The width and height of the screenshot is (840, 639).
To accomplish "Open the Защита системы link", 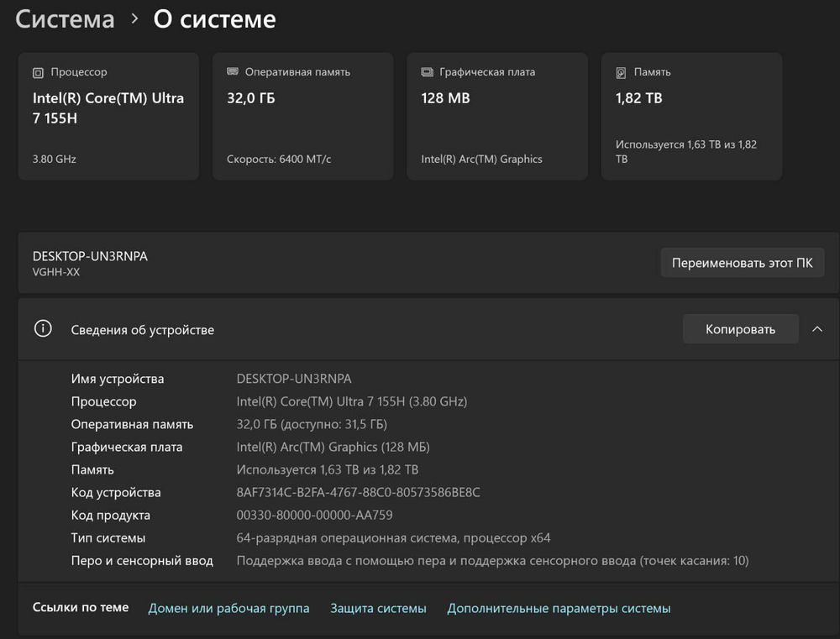I will coord(378,609).
